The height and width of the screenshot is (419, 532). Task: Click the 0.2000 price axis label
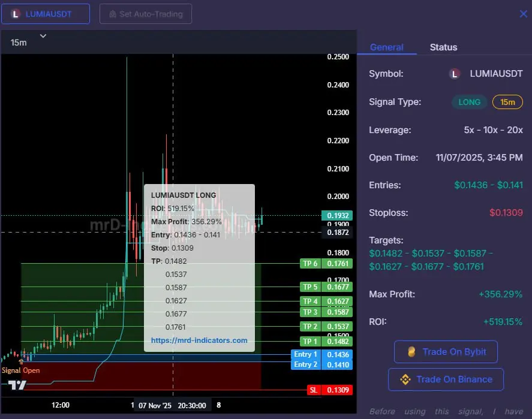click(338, 197)
